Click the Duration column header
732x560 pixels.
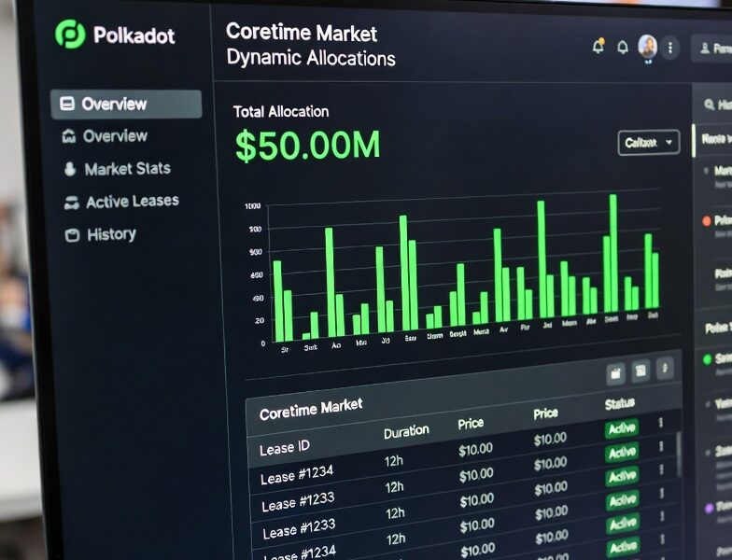tap(406, 431)
